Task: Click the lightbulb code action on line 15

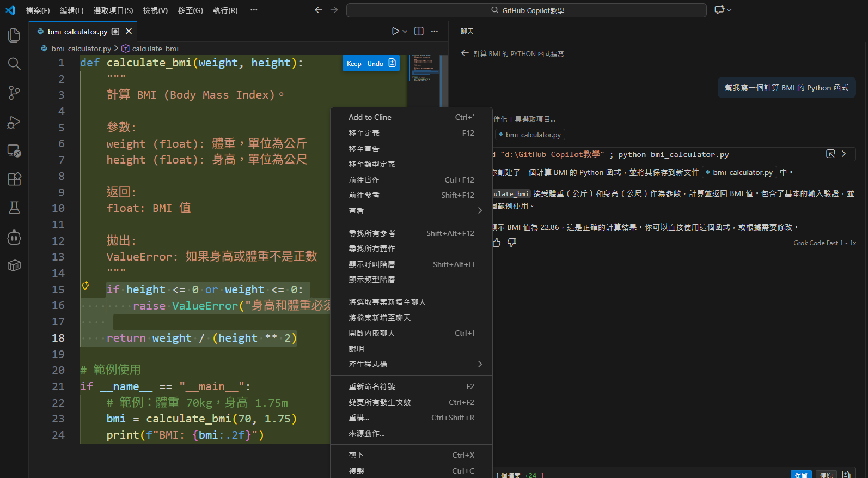Action: 85,286
